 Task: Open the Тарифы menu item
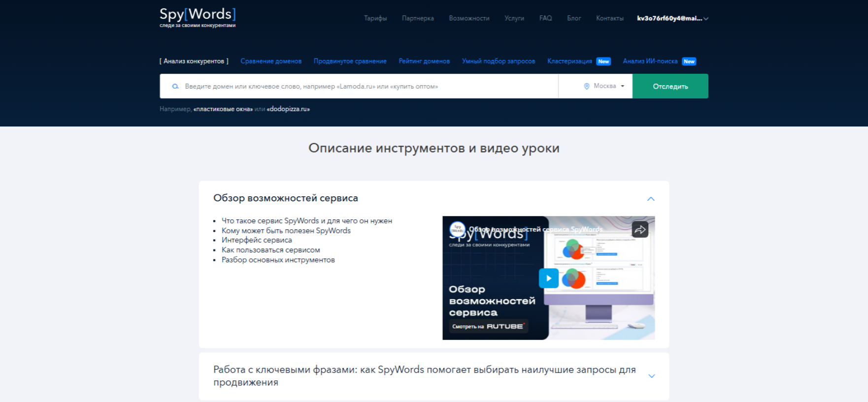tap(375, 18)
